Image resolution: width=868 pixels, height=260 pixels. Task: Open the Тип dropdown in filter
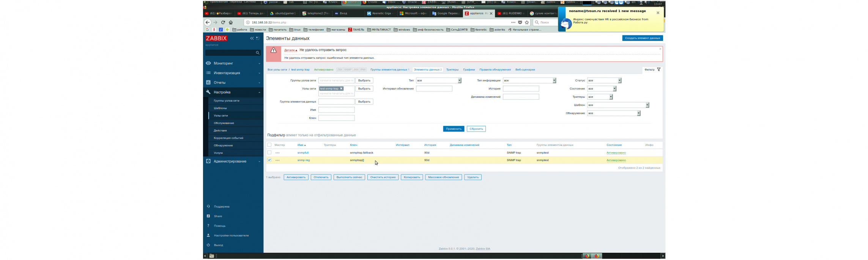click(438, 80)
